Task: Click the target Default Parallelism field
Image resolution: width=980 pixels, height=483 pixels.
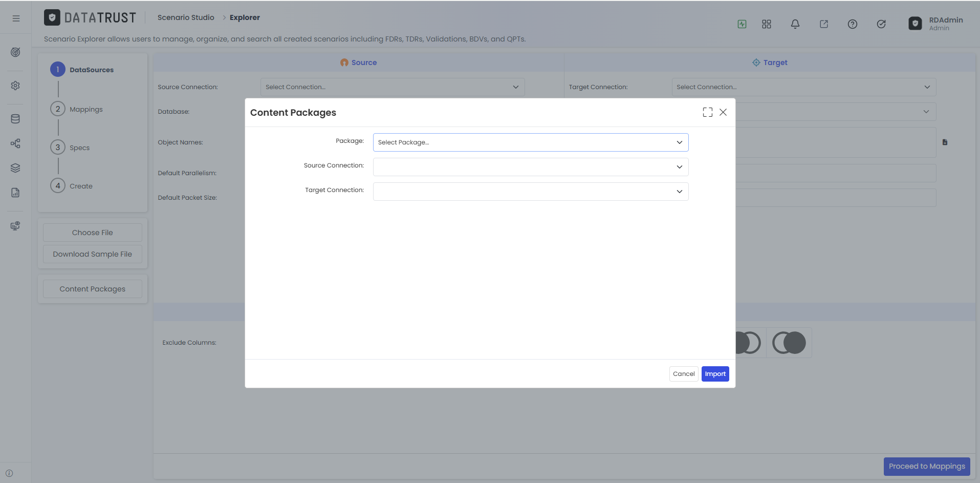Action: 836,173
